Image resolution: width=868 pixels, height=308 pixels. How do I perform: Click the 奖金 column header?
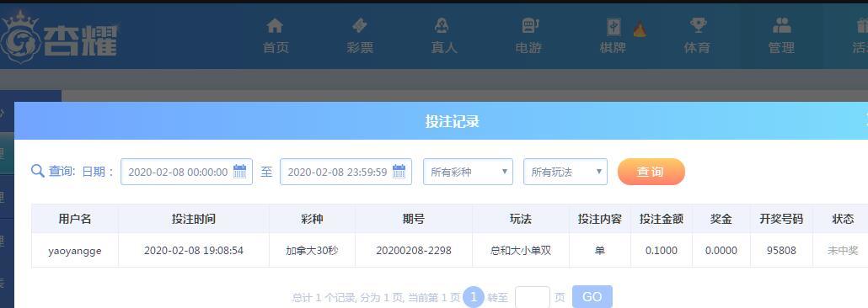[x=721, y=219]
